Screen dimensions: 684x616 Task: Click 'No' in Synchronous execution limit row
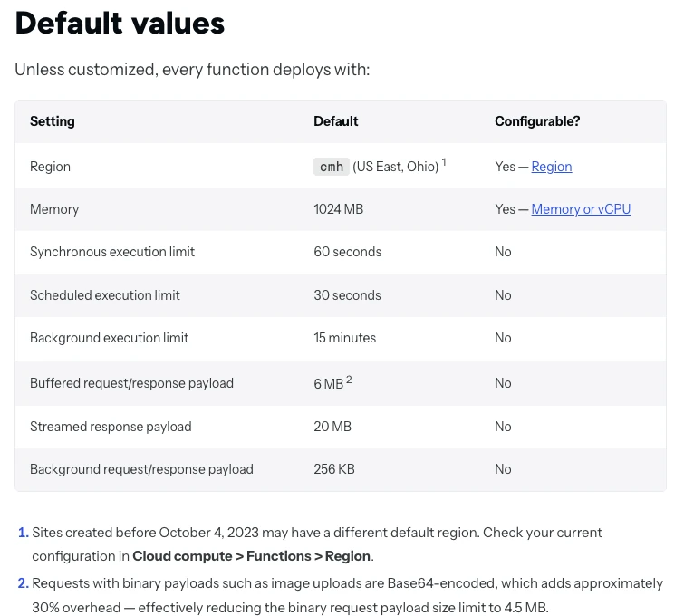[x=503, y=252]
